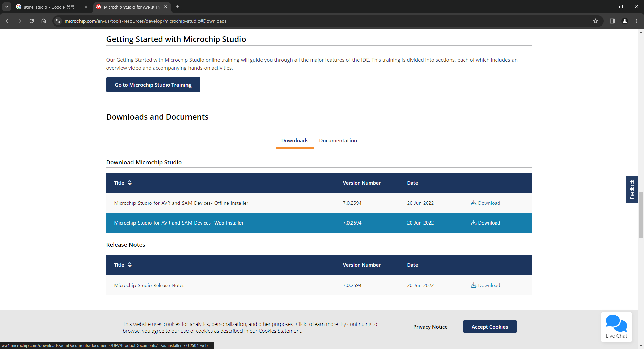Image resolution: width=644 pixels, height=349 pixels.
Task: Go to Microchip Studio Training
Action: (153, 85)
